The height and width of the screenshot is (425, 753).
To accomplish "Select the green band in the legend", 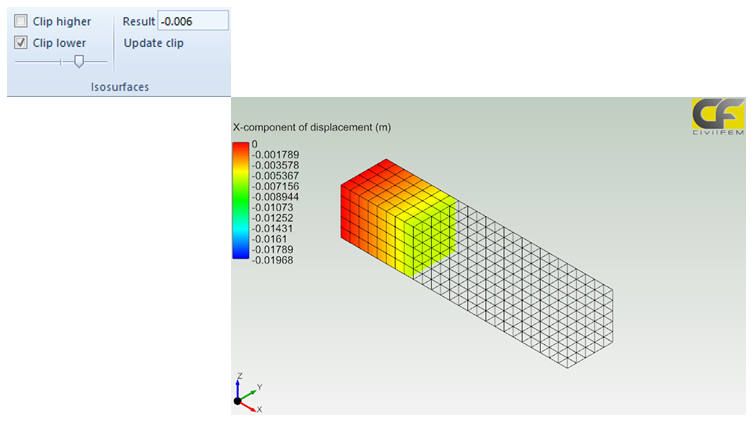I will pyautogui.click(x=240, y=205).
